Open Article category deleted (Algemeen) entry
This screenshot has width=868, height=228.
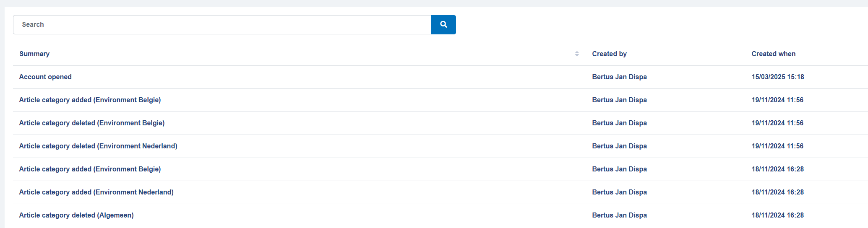pos(76,215)
